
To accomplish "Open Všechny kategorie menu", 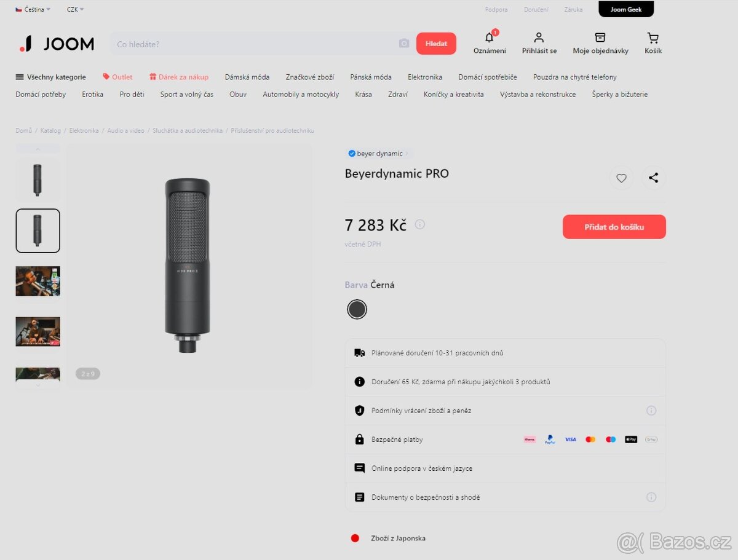I will pyautogui.click(x=50, y=77).
